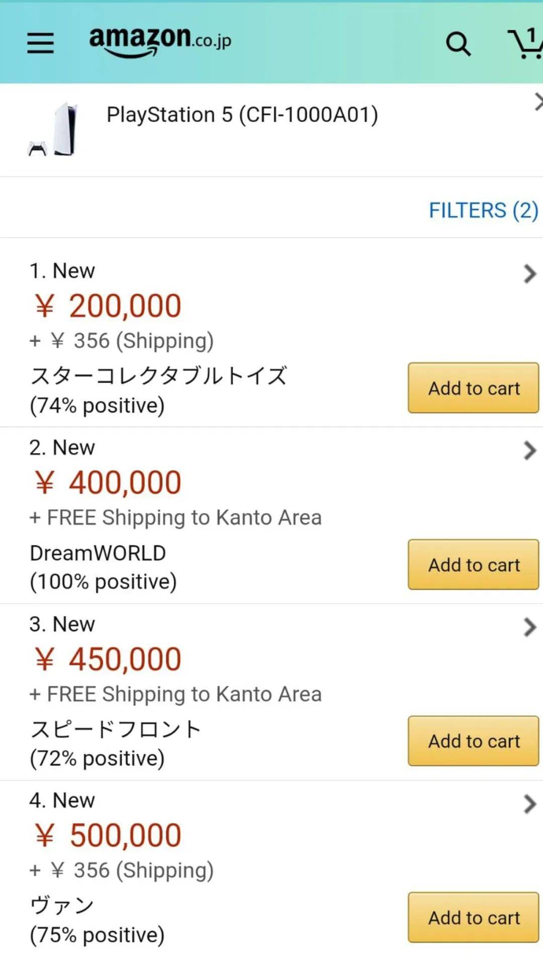Screen dimensions: 543x980
Task: Expand offer 2 details chevron
Action: pos(529,450)
